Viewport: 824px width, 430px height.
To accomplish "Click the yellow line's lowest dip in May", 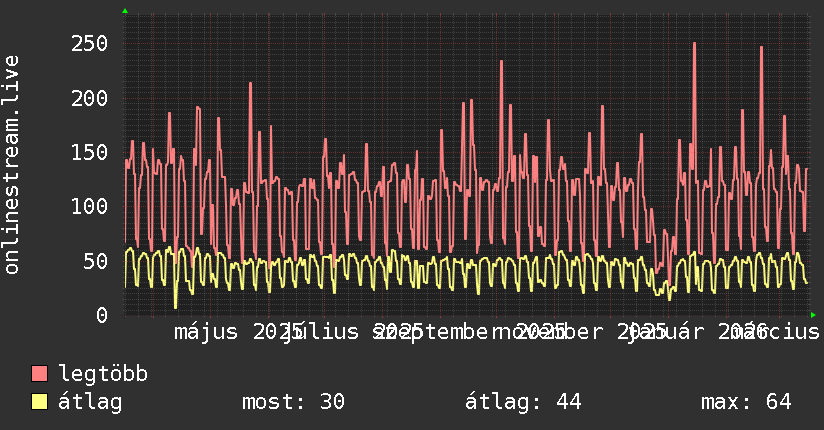I will [176, 306].
